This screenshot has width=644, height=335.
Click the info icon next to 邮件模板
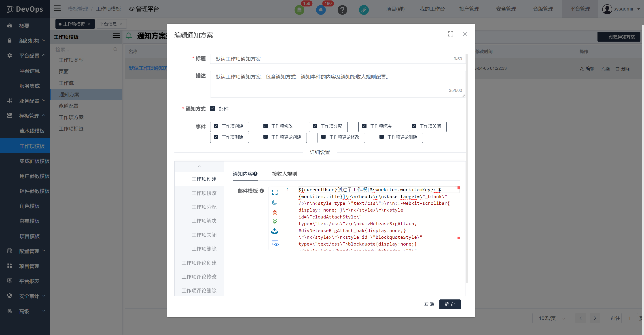tap(262, 191)
